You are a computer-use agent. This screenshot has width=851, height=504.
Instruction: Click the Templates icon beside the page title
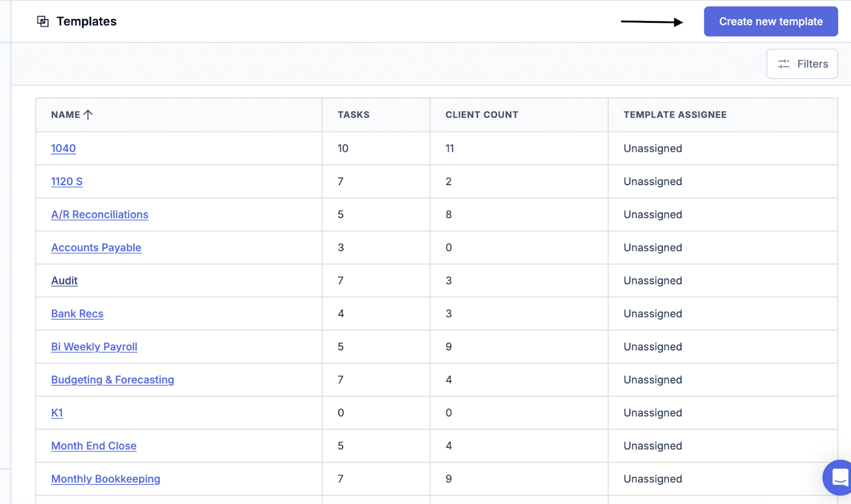pyautogui.click(x=43, y=21)
